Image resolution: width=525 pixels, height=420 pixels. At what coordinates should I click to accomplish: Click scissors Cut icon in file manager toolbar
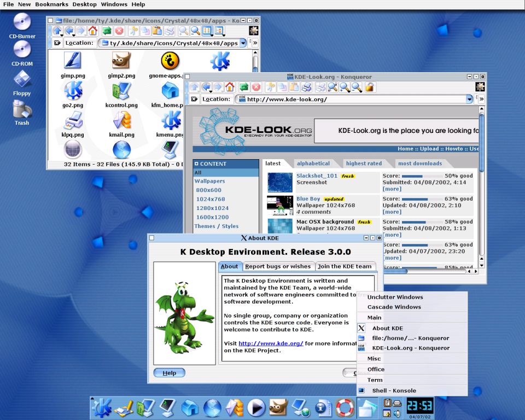(x=133, y=31)
